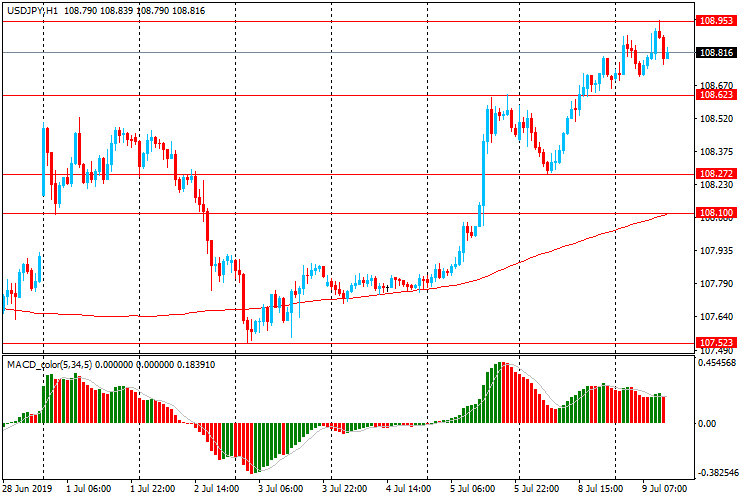The image size is (740, 500).
Task: Click the 3 Jul 22:00 time label
Action: 345,488
